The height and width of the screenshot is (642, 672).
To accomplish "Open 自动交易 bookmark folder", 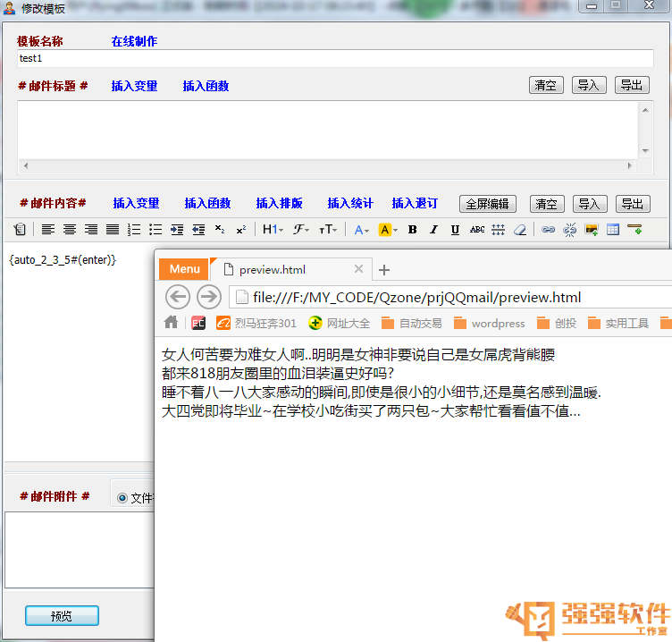I will [411, 323].
